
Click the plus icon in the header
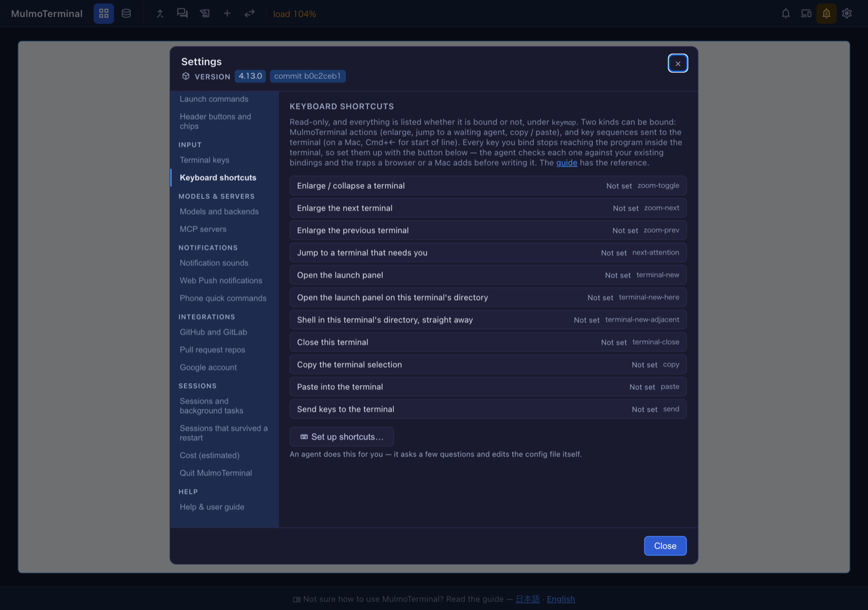point(227,13)
